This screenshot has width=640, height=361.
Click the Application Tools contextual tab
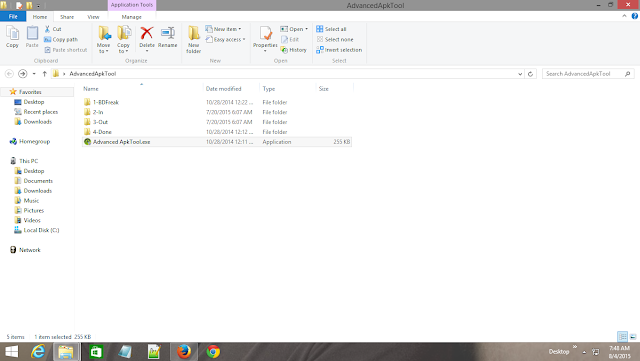pos(131,5)
